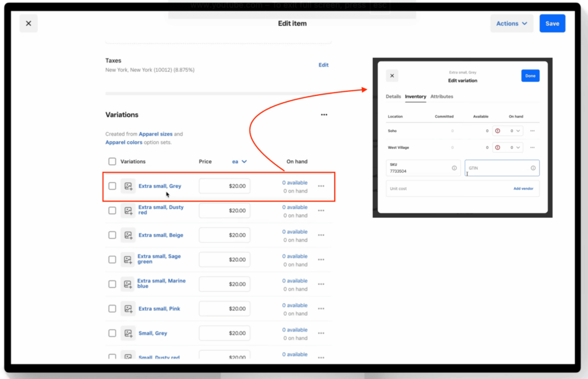Open the three-dot menu on the West Village row

coord(533,148)
